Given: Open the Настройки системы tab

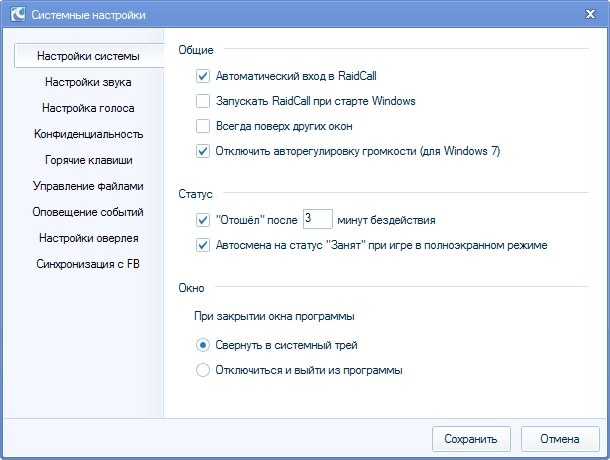Looking at the screenshot, I should click(89, 56).
